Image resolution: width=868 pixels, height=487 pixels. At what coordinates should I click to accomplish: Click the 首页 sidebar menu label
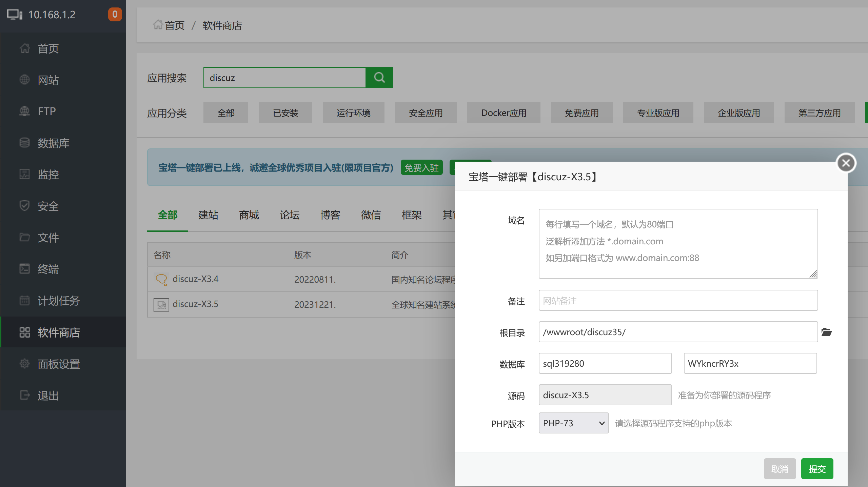(48, 48)
